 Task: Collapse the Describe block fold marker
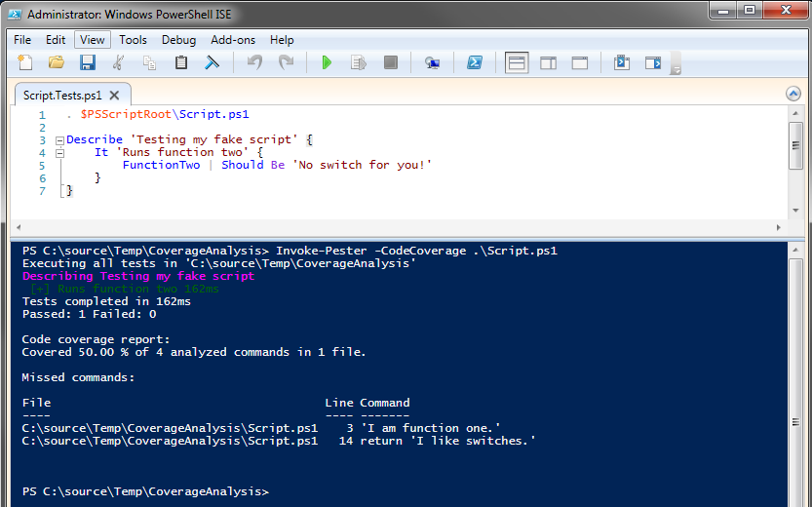(60, 140)
